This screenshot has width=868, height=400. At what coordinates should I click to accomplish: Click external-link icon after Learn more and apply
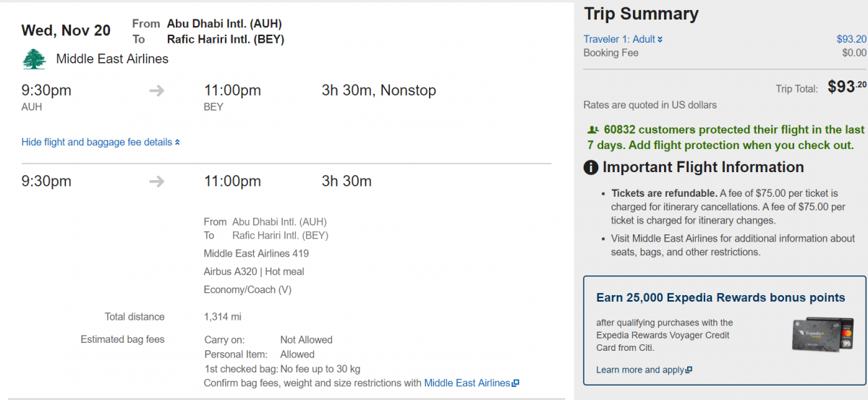(x=689, y=370)
